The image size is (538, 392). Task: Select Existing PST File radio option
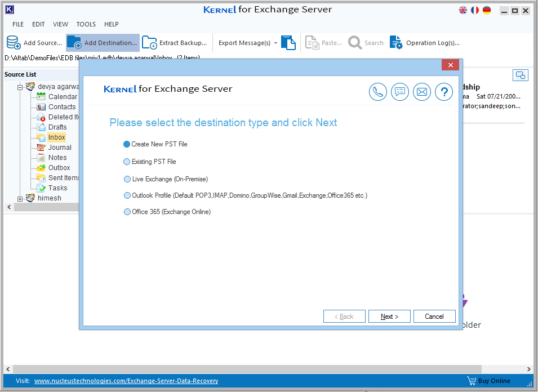point(127,162)
